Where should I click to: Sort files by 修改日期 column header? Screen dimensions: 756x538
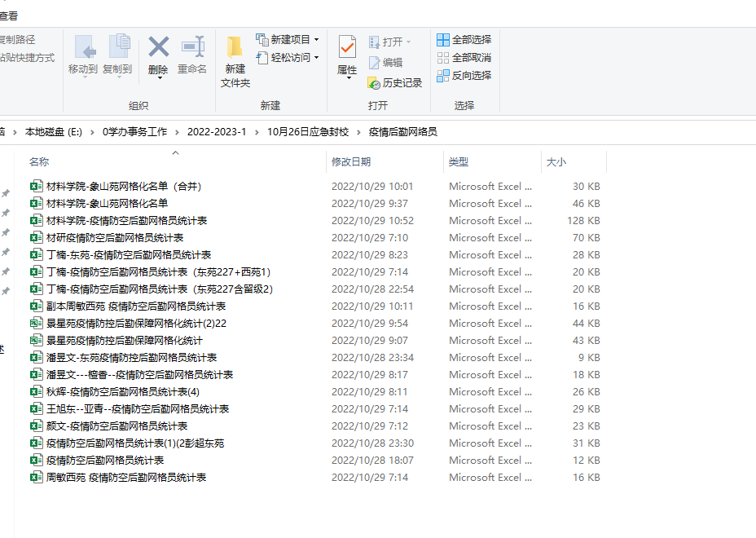(351, 162)
